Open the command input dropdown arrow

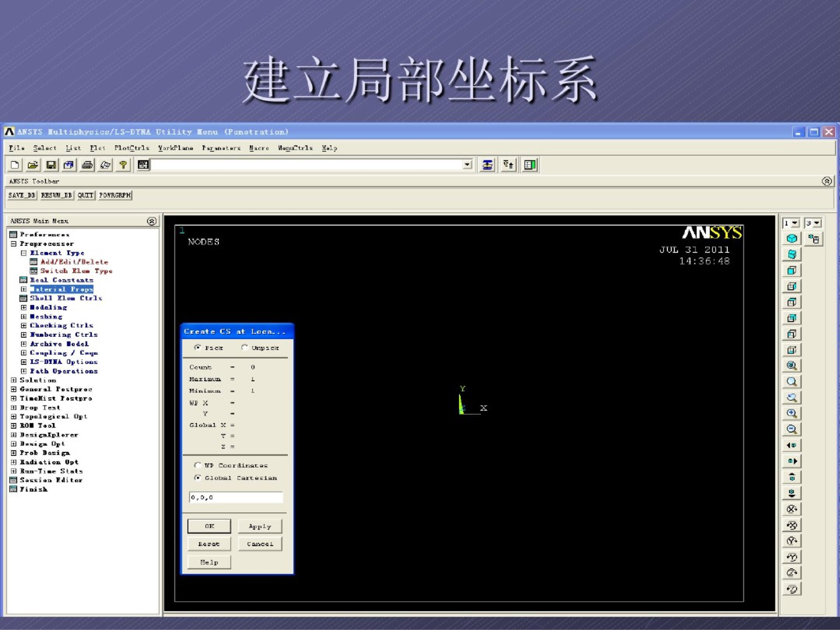(468, 165)
